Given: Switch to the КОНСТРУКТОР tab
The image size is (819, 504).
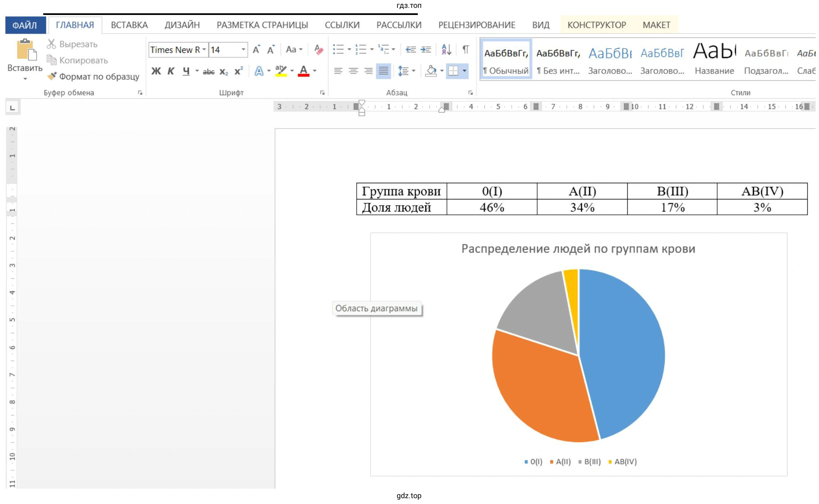Looking at the screenshot, I should [597, 25].
